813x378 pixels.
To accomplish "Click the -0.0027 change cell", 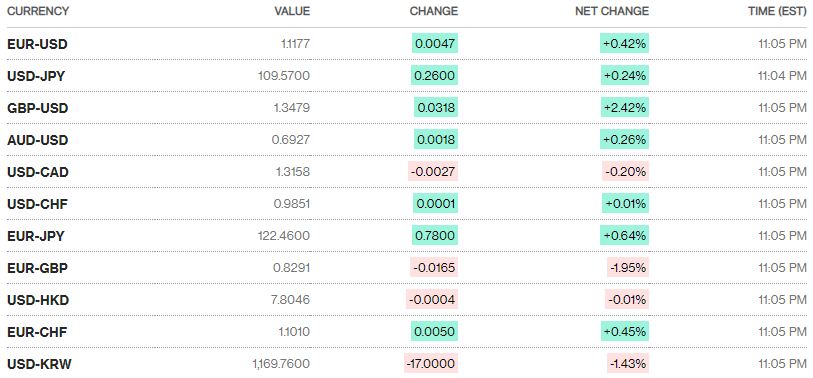I will pos(434,172).
